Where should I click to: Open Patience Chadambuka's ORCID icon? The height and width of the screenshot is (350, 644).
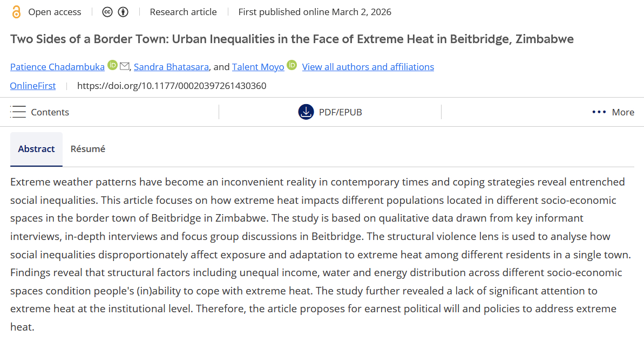pos(112,65)
